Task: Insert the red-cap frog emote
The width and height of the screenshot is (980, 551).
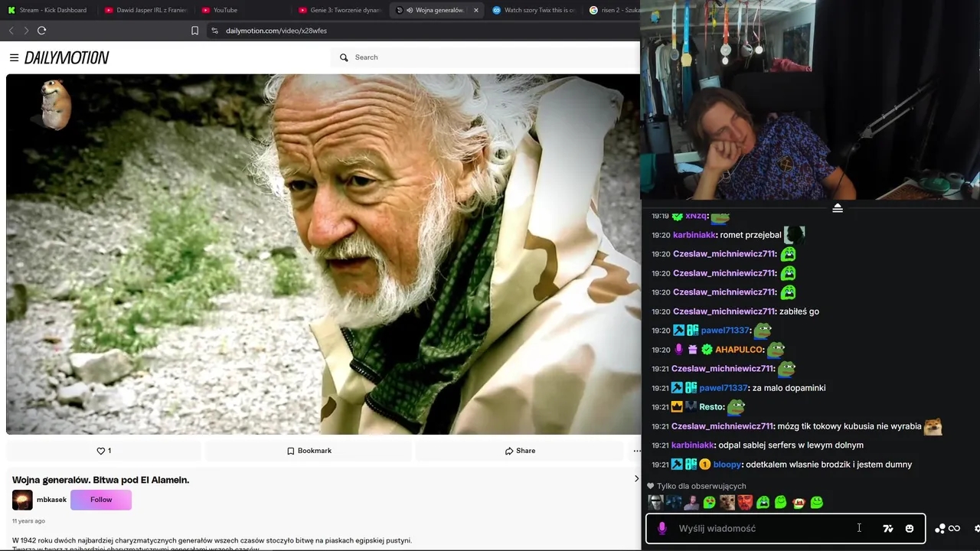Action: [x=799, y=503]
